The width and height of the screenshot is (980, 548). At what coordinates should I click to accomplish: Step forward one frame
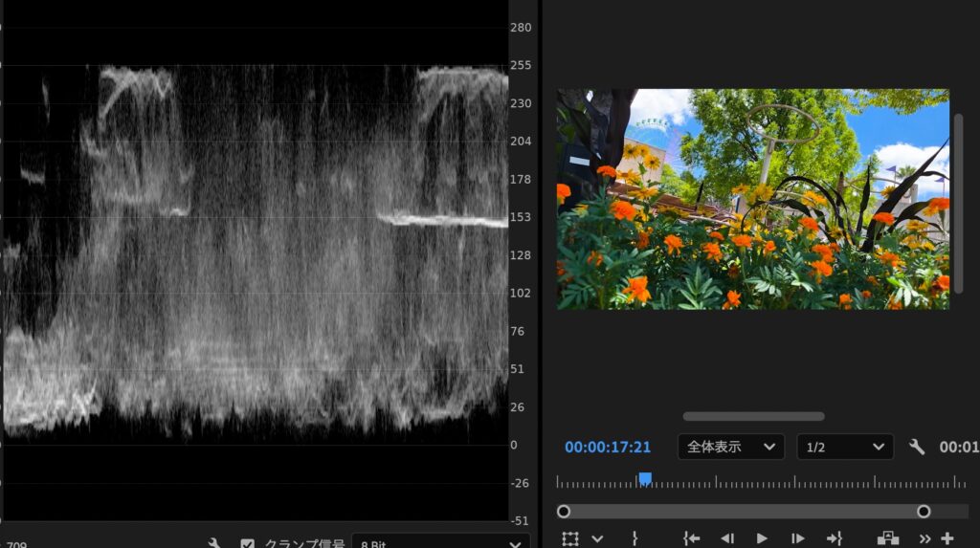tap(796, 538)
